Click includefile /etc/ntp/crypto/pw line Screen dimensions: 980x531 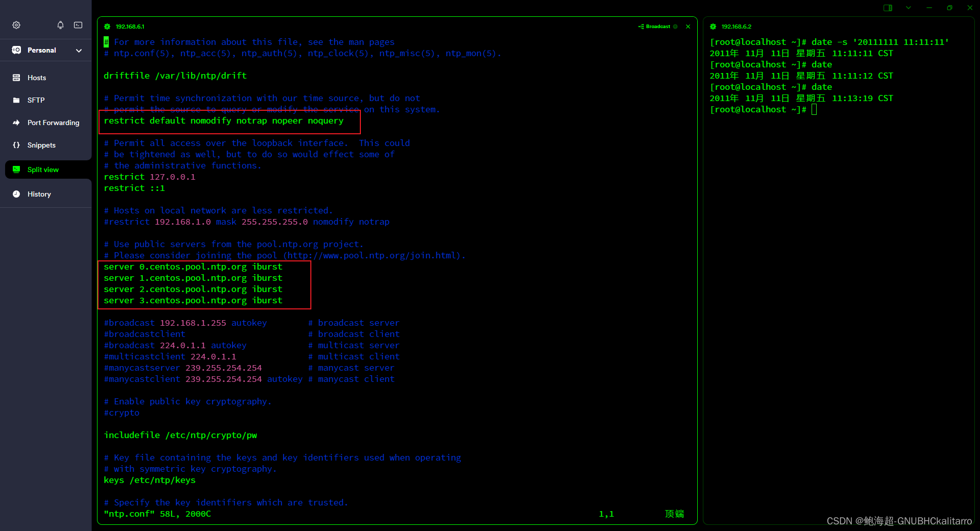tap(180, 435)
